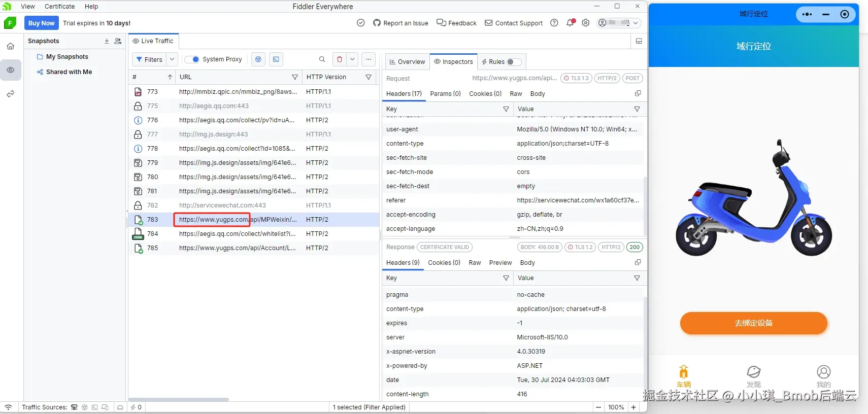This screenshot has width=868, height=414.
Task: Filter the response Key column funnel
Action: [506, 278]
